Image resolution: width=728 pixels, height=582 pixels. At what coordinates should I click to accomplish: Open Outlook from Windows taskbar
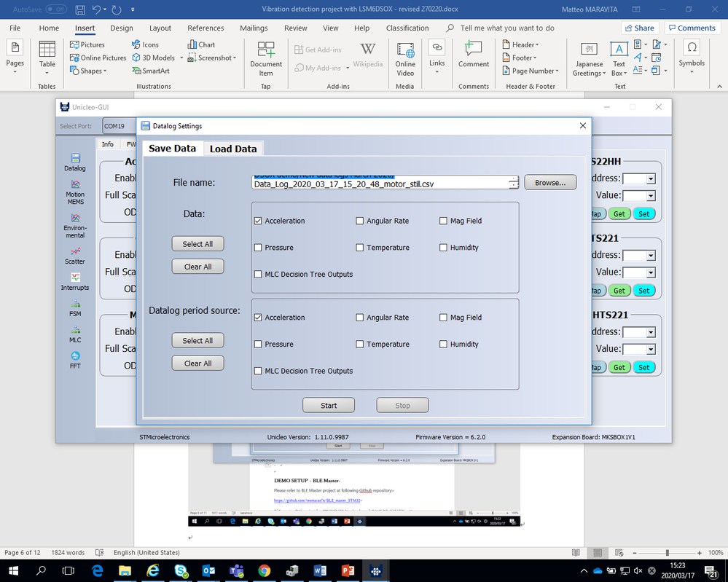(208, 570)
